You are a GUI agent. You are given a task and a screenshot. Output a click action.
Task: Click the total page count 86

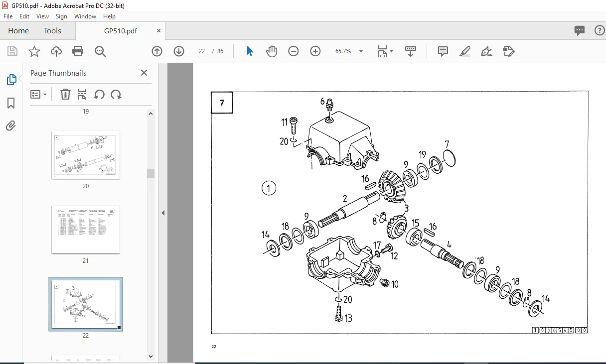[x=220, y=51]
